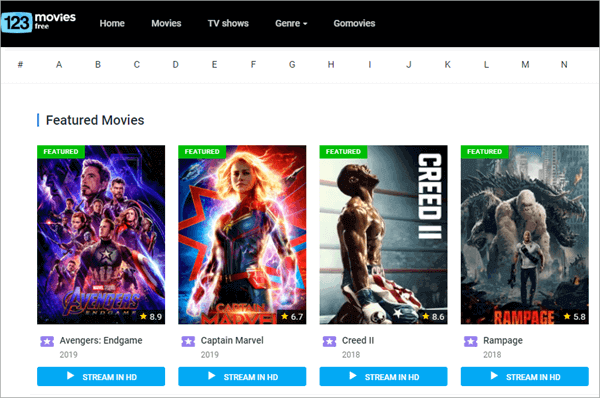Click the 2019 year under Avengers: Endgame
This screenshot has height=398, width=600.
[x=68, y=355]
